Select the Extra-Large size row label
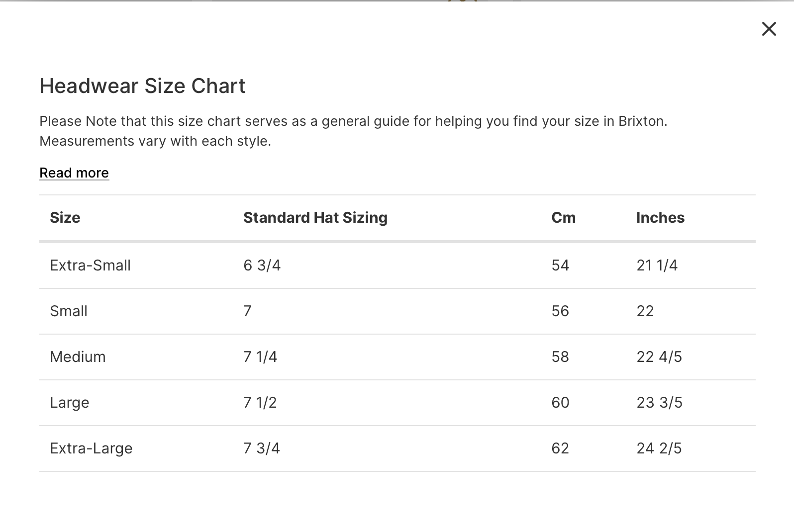 [91, 448]
